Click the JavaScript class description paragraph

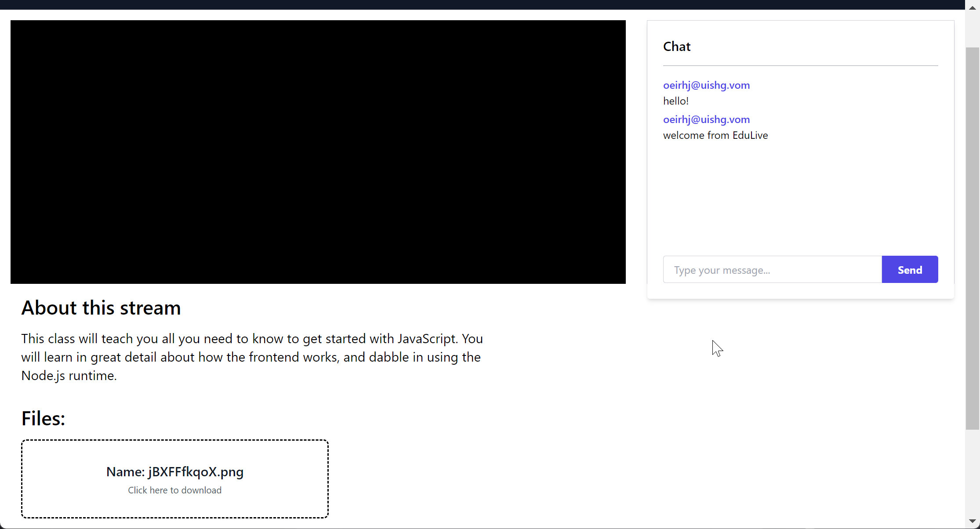[x=252, y=357]
